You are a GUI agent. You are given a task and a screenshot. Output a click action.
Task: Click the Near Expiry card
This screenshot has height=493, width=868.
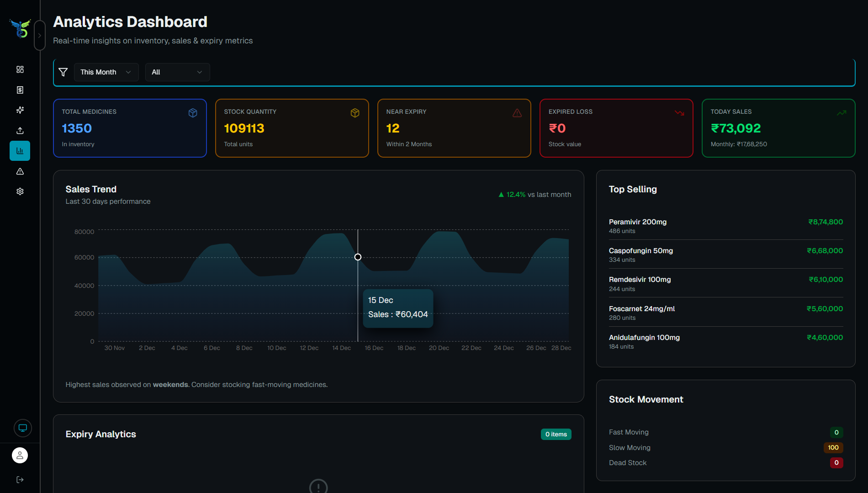click(454, 128)
